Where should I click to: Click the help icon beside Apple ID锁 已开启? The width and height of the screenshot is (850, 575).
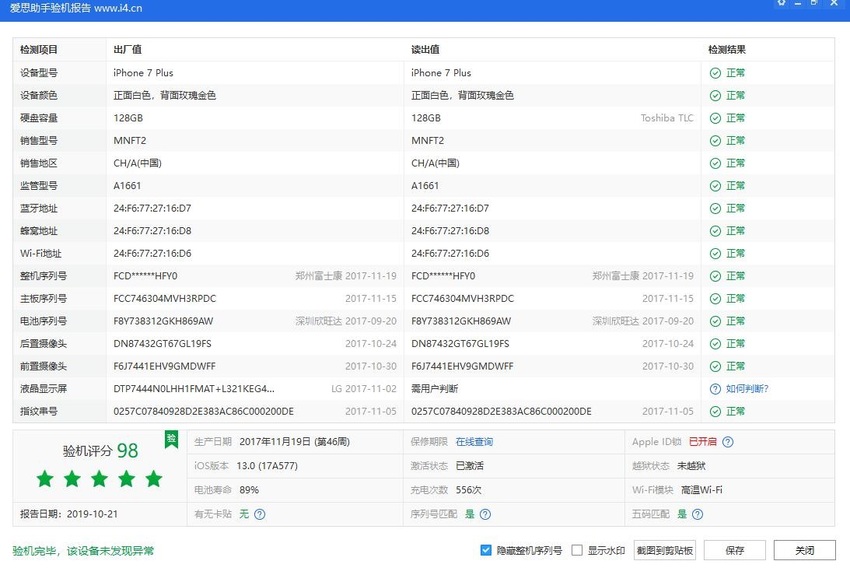pos(728,442)
